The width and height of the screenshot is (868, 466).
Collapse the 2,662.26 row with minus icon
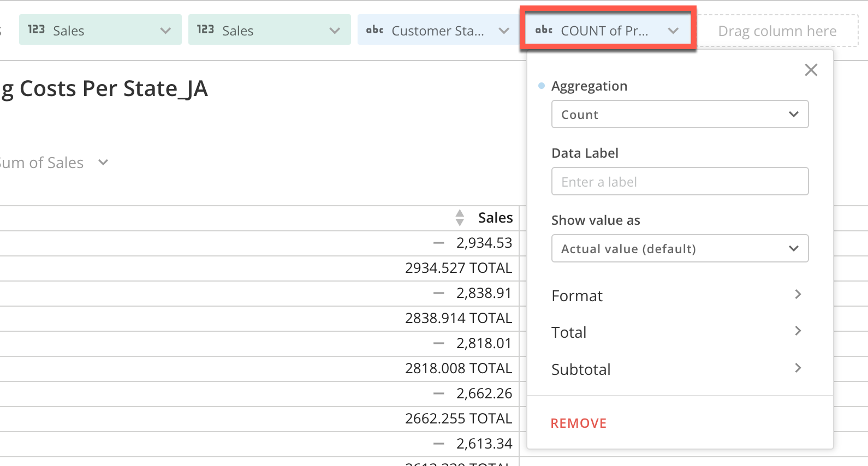(x=438, y=393)
